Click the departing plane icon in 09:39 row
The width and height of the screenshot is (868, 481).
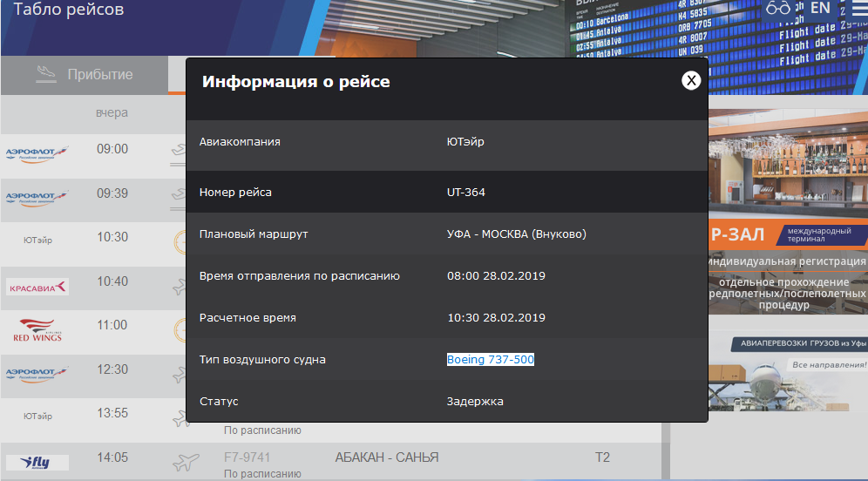(x=179, y=198)
